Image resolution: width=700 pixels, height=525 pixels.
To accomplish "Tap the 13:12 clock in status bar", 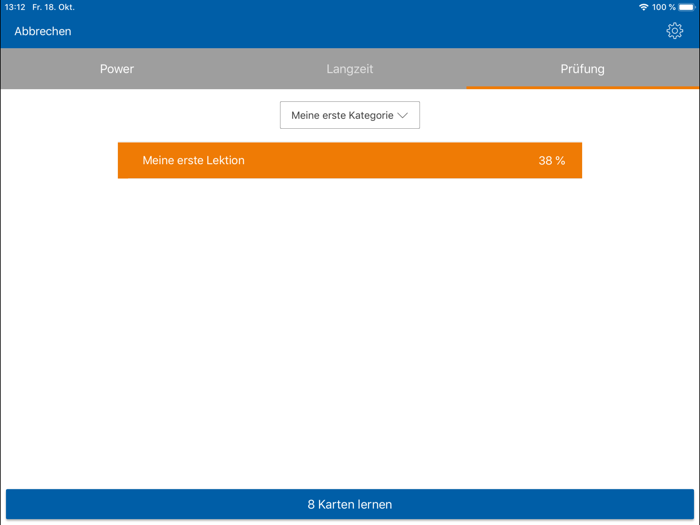I will 15,7.
